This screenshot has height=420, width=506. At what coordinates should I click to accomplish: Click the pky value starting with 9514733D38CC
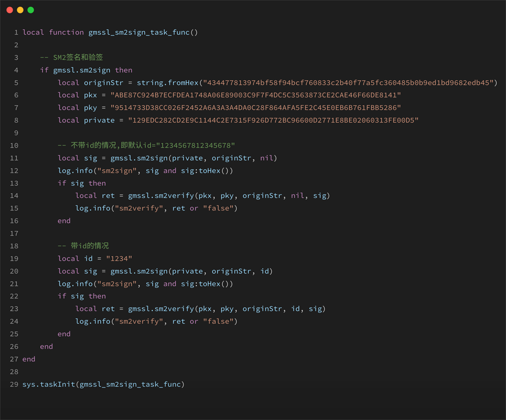[x=256, y=107]
